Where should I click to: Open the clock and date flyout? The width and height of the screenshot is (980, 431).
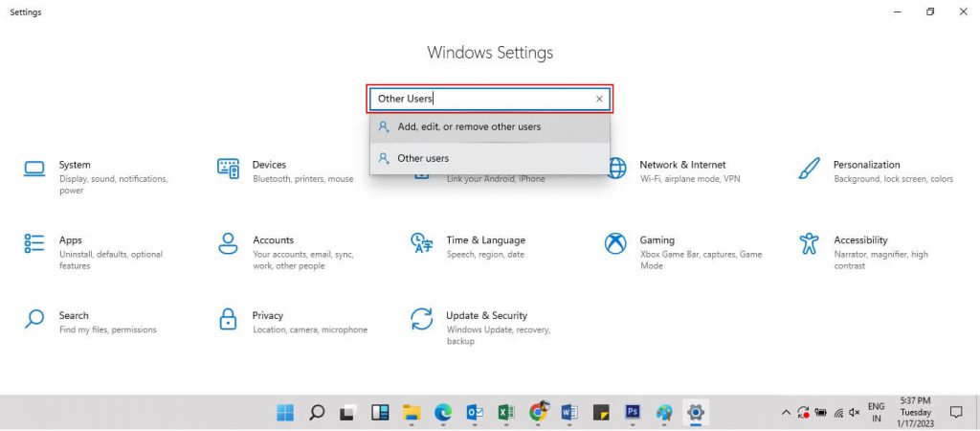pos(916,412)
